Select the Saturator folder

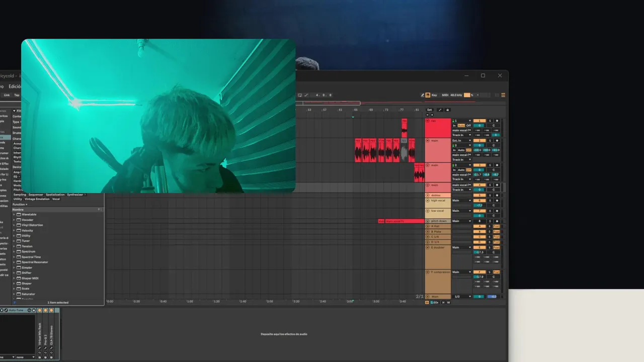pos(28,294)
